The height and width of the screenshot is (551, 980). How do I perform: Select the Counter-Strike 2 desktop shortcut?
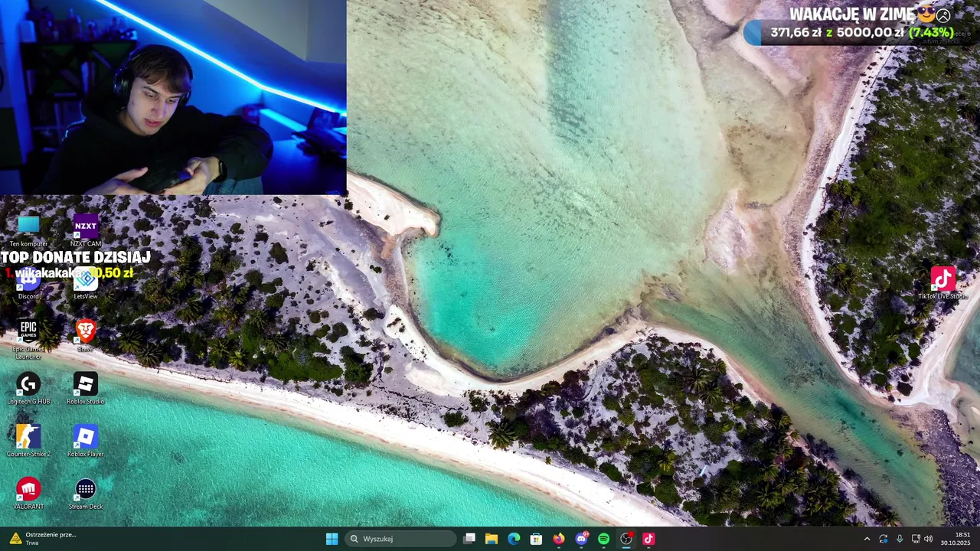click(28, 441)
